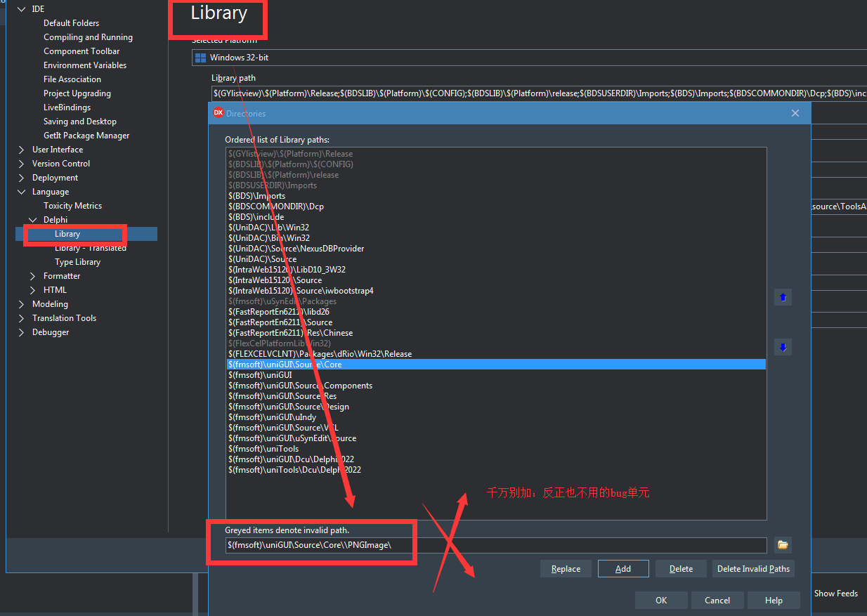Confirm changes with OK
867x616 pixels.
coord(660,600)
